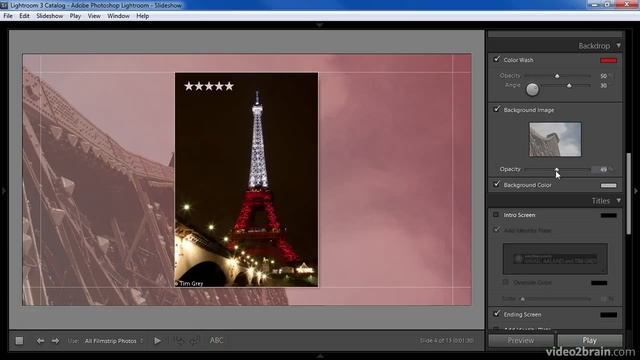Open Window menu
640x360 pixels.
coord(118,16)
